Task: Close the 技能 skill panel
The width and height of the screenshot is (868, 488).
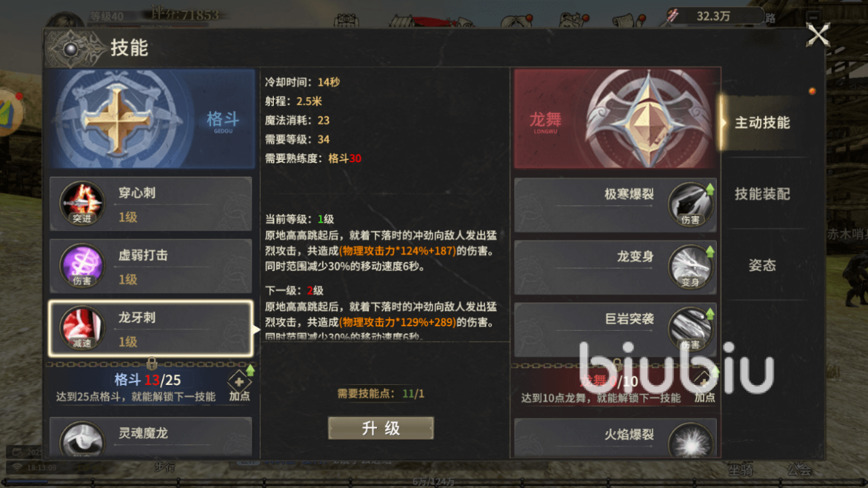Action: pyautogui.click(x=818, y=35)
